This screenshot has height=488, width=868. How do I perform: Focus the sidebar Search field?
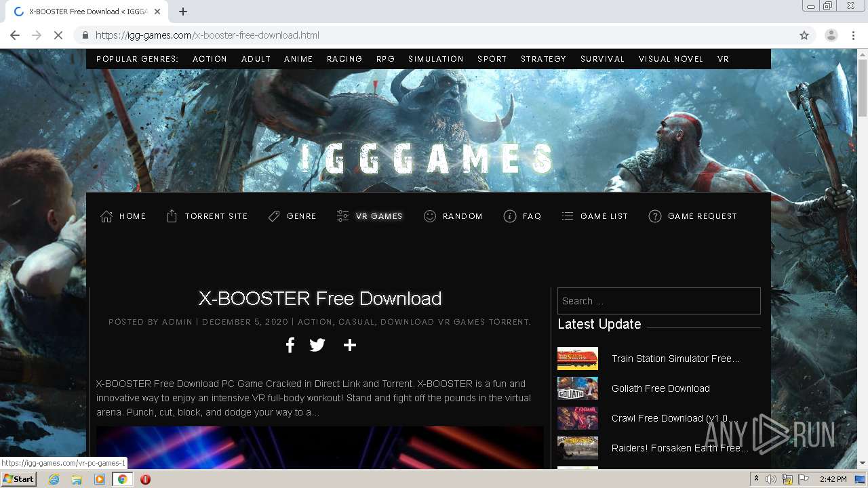[x=659, y=301]
